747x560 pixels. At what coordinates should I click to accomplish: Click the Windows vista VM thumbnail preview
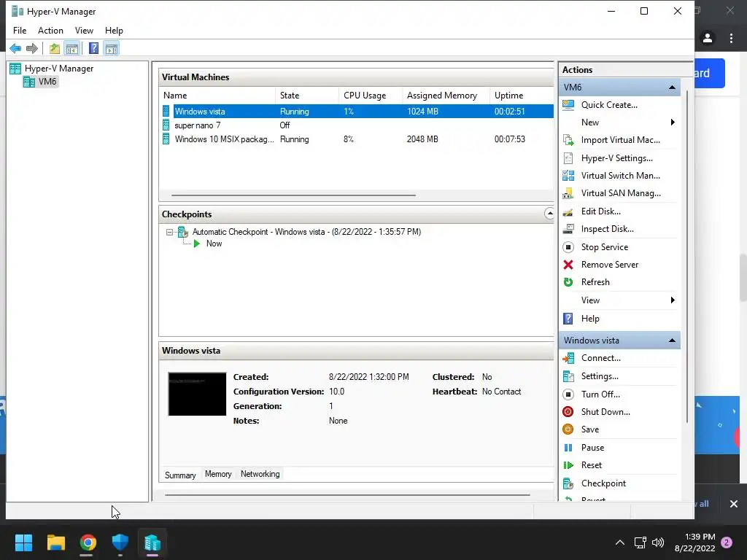(197, 394)
